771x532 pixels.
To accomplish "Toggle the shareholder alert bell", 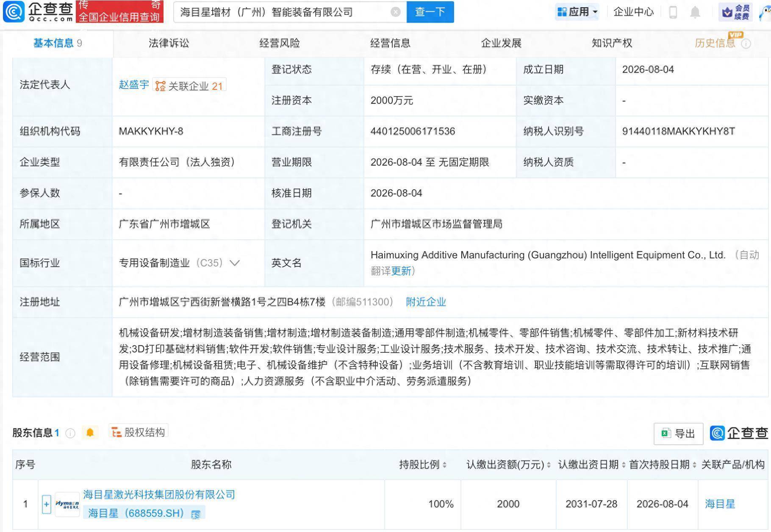I will pos(90,432).
